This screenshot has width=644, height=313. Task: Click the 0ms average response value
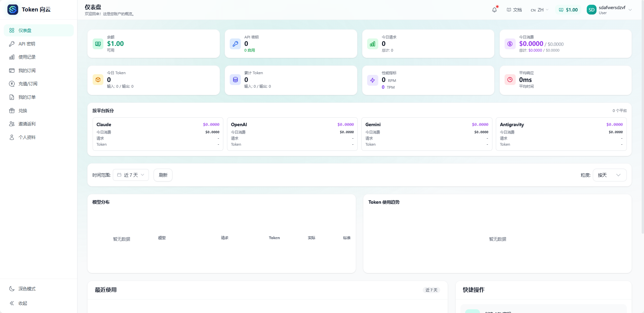coord(525,80)
